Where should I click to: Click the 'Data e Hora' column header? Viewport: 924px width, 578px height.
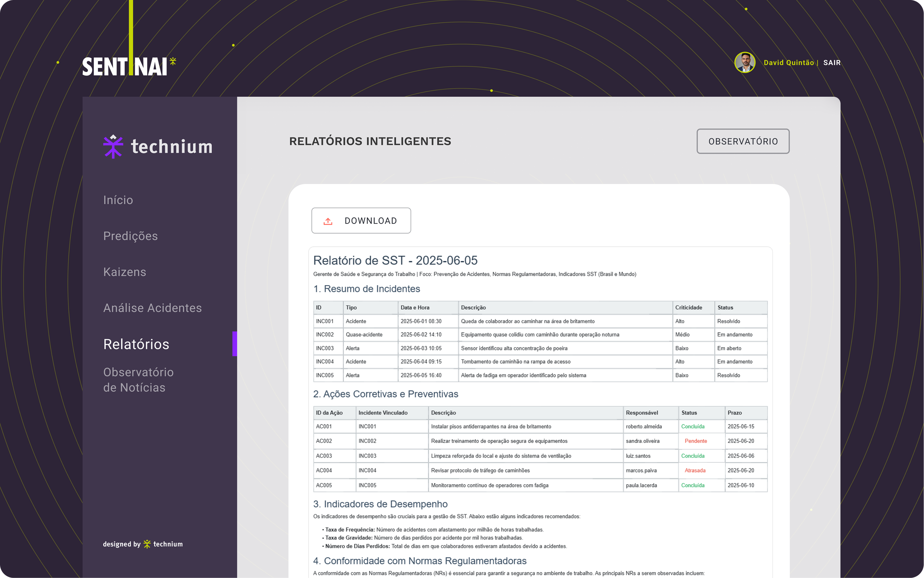pos(428,307)
